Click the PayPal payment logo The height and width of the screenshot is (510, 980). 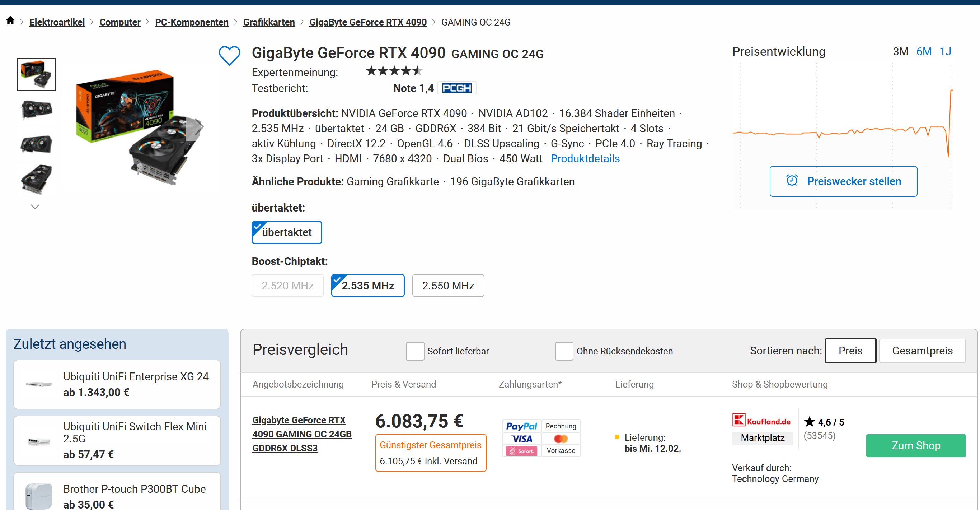(521, 426)
